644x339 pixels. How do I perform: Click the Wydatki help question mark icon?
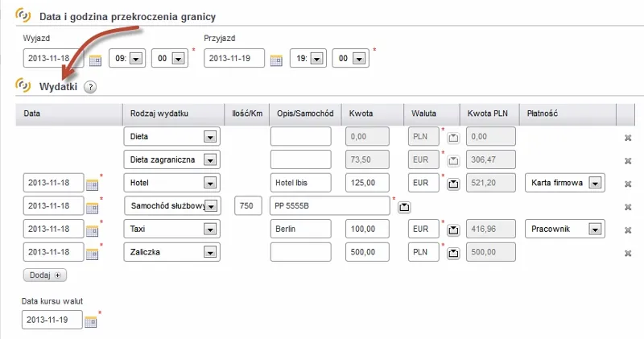(x=90, y=88)
